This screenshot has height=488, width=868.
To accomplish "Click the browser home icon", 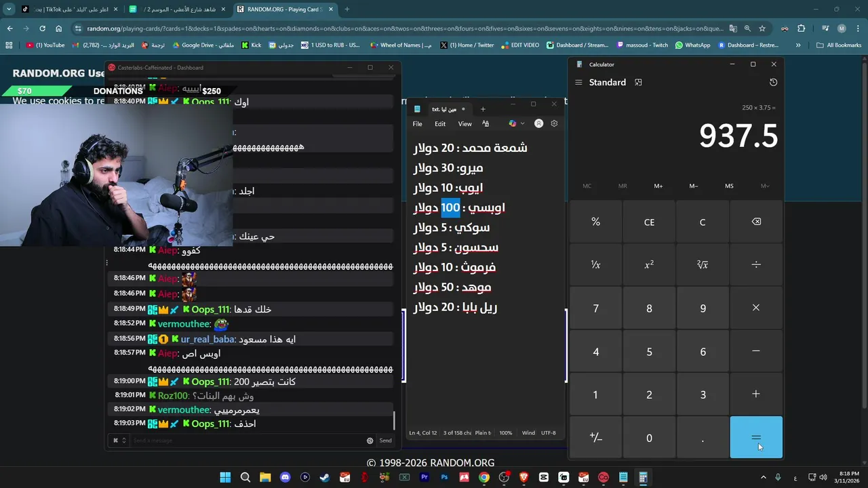I will (x=58, y=28).
